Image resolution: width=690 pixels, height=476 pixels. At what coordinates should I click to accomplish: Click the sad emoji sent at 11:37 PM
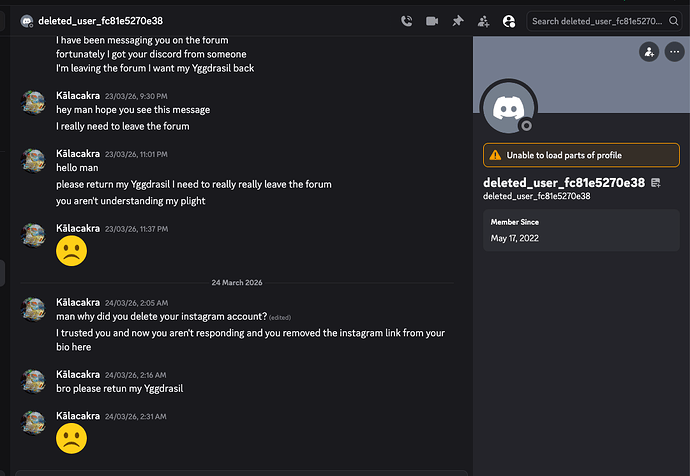pos(71,251)
